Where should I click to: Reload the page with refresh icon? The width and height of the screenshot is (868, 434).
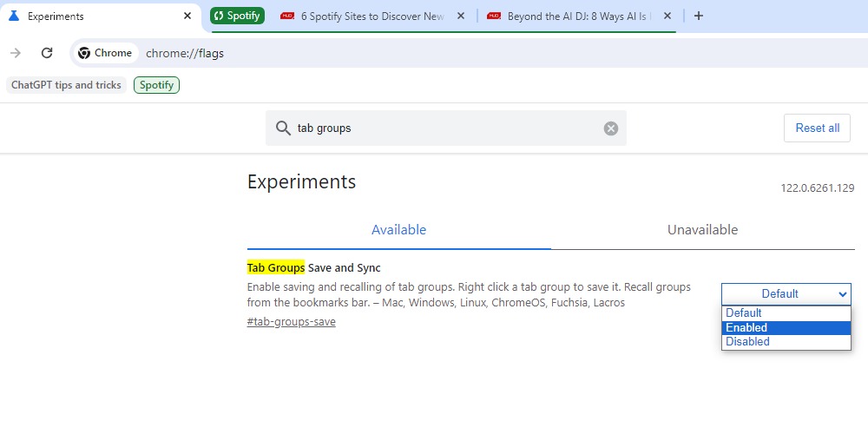coord(47,53)
